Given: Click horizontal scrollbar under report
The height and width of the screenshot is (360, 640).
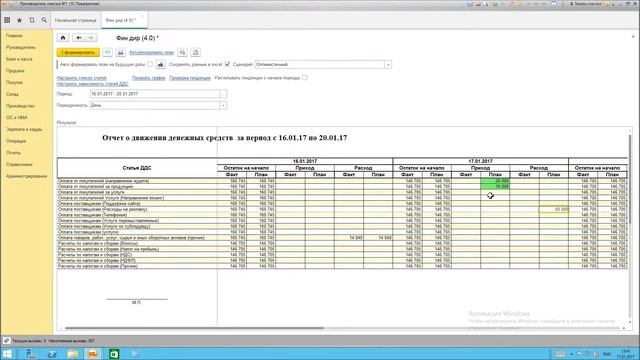Looking at the screenshot, I should coord(194,328).
